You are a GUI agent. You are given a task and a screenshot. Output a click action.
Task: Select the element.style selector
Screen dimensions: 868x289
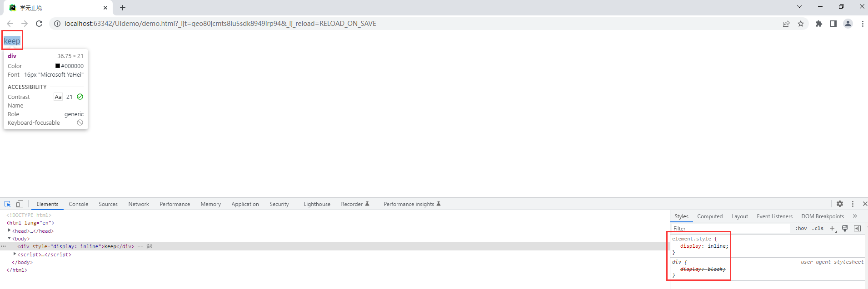coord(691,239)
